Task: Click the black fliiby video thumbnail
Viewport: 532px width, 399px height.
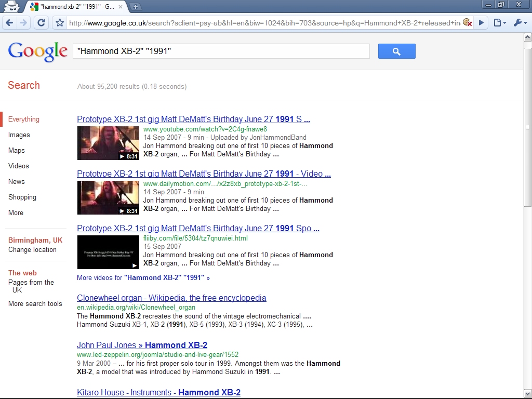Action: 108,252
